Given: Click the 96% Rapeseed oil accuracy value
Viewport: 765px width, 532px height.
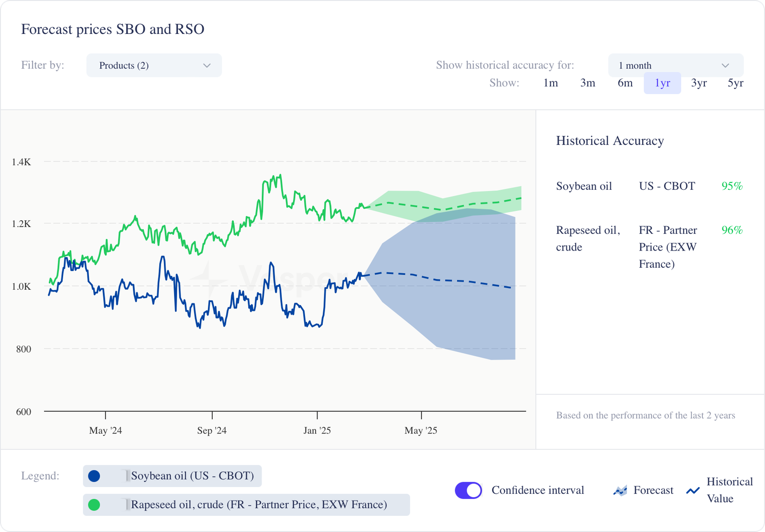Looking at the screenshot, I should coord(732,230).
